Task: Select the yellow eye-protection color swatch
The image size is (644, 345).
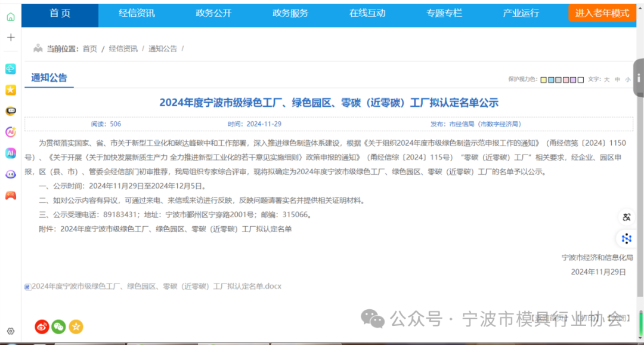Action: tap(544, 79)
